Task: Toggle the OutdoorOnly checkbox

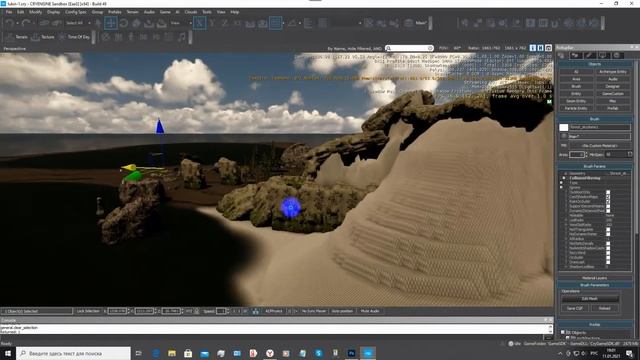Action: pos(608,192)
